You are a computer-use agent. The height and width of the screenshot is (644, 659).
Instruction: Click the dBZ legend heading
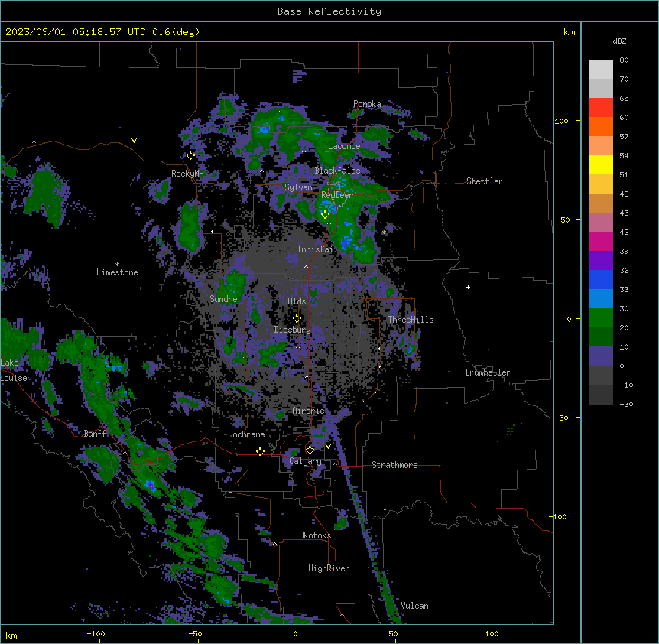[619, 41]
